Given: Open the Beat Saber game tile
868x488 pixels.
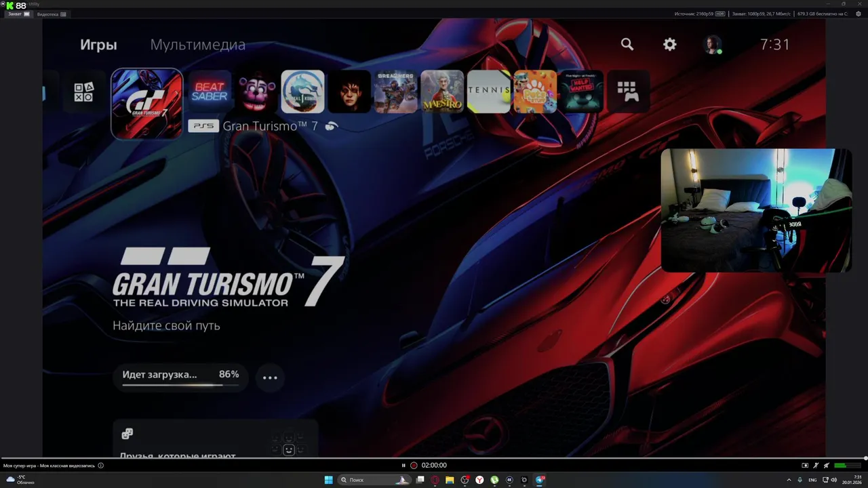Looking at the screenshot, I should click(210, 91).
